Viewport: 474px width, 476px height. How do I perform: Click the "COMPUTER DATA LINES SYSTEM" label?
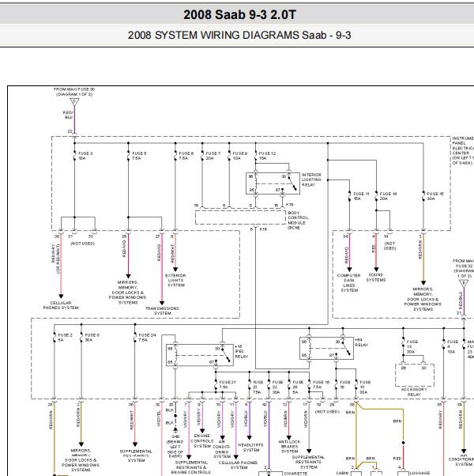349,283
